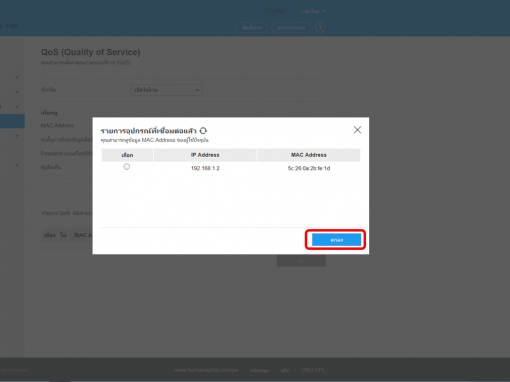Expand the sidebar chevron below highlighted item
The width and height of the screenshot is (510, 382).
click(x=17, y=136)
